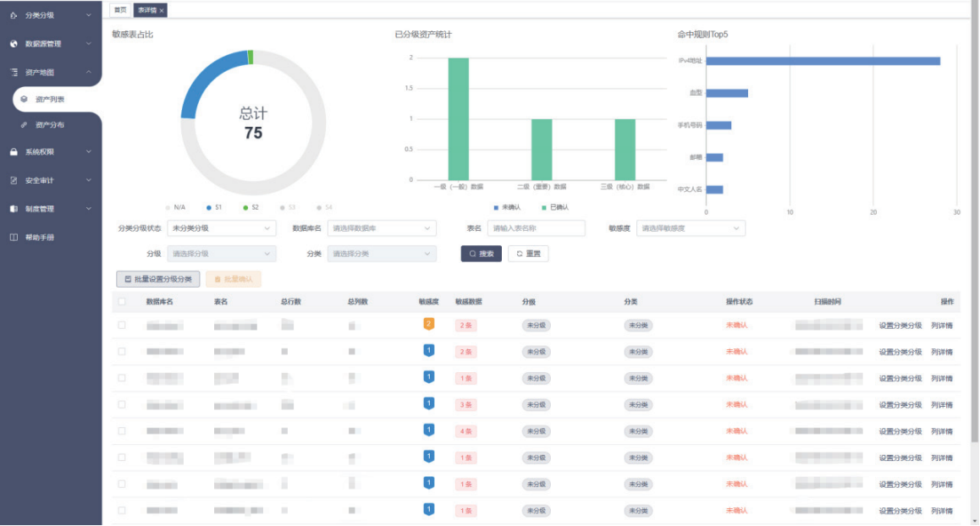Click the book icon for 帮助手册
The height and width of the screenshot is (526, 980).
(14, 238)
